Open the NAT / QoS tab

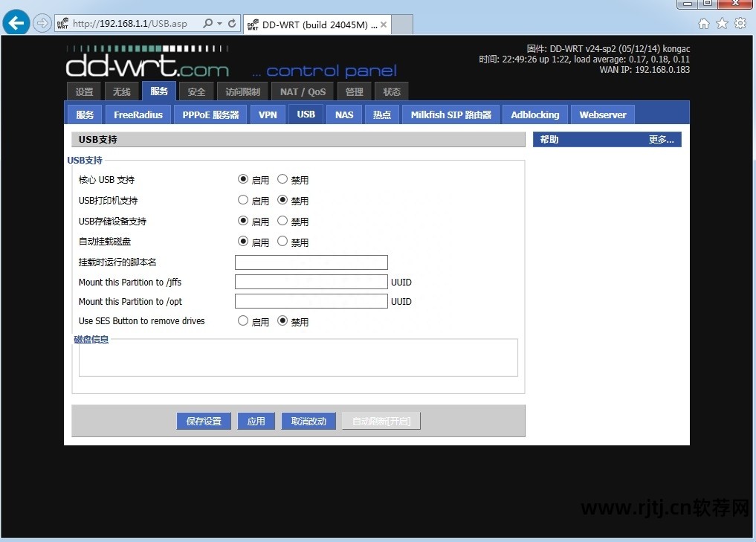[303, 91]
